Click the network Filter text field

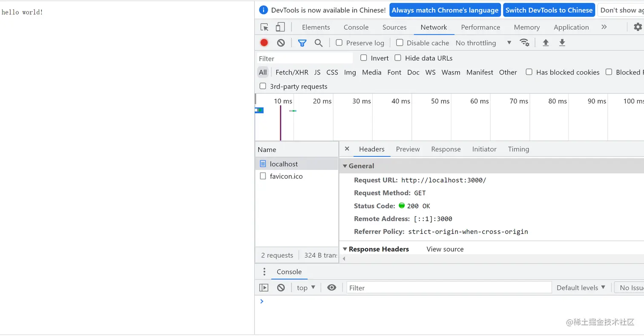pos(305,58)
